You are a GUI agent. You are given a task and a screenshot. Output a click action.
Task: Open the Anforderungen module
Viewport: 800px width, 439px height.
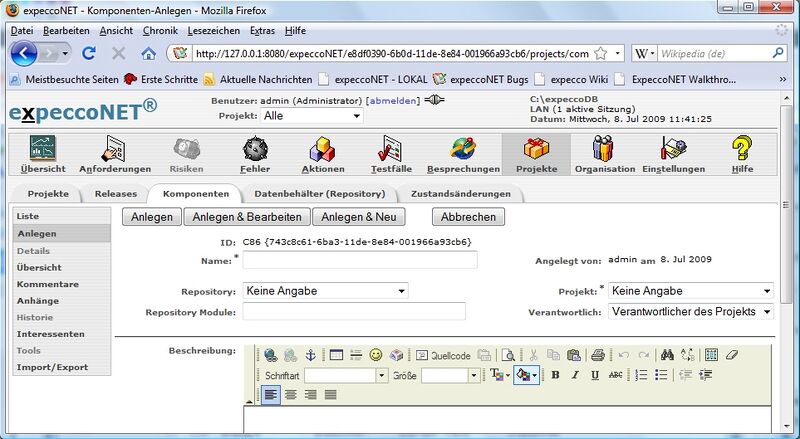pos(115,155)
